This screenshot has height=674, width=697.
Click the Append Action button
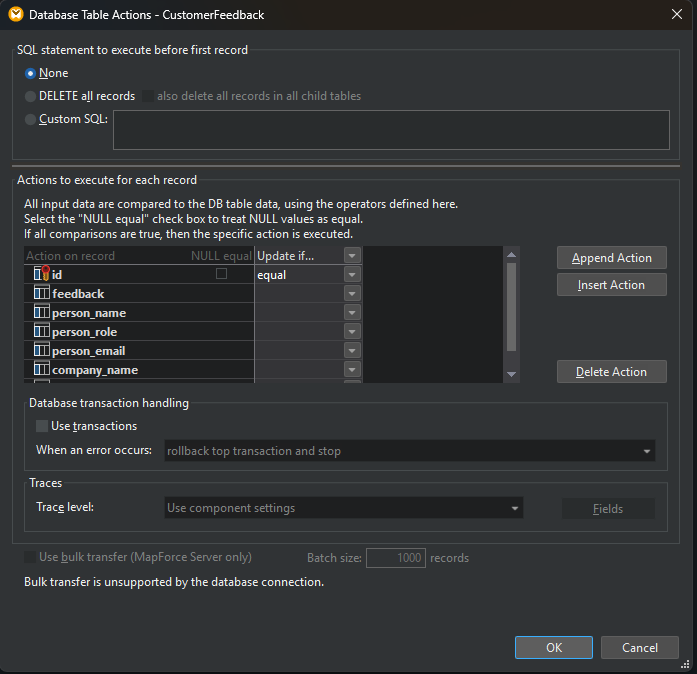click(x=611, y=258)
